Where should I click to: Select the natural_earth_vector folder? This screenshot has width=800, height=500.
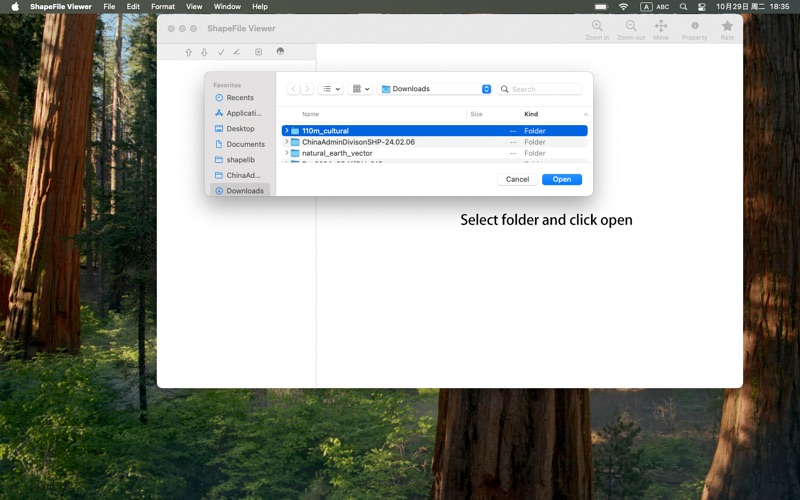pos(435,153)
